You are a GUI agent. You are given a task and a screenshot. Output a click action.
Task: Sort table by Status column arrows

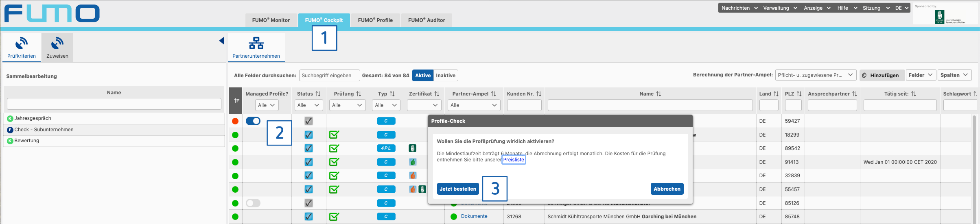318,94
